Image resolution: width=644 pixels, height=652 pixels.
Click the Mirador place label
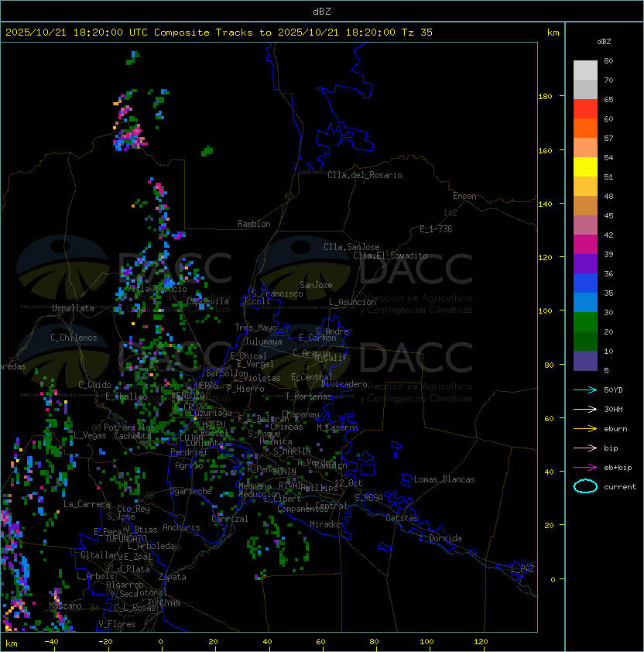pyautogui.click(x=326, y=524)
